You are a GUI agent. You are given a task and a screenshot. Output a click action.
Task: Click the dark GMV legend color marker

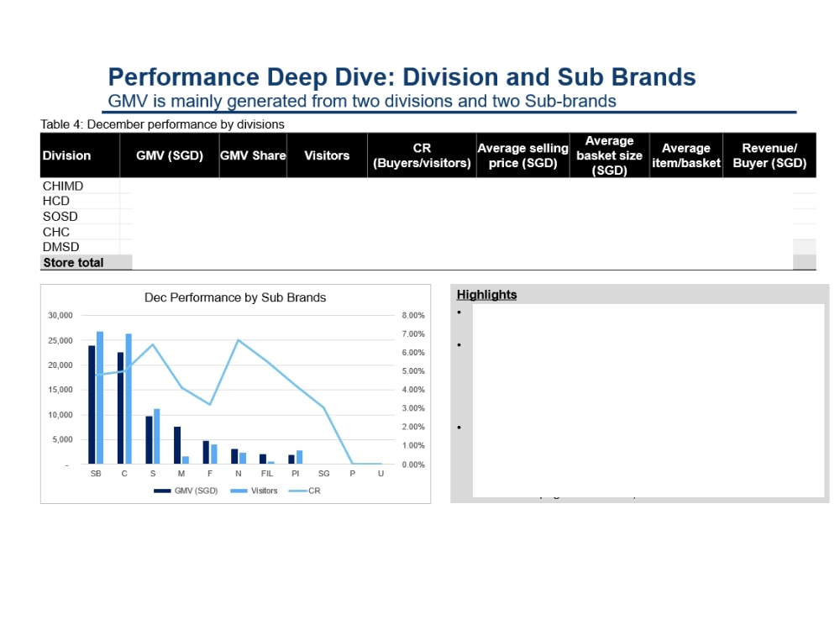click(162, 491)
